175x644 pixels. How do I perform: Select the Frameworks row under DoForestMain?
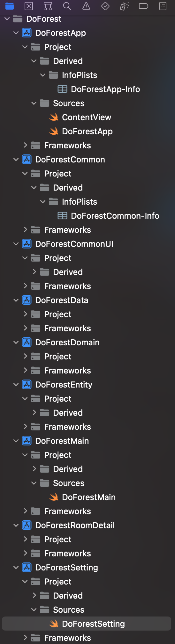[x=88, y=511]
